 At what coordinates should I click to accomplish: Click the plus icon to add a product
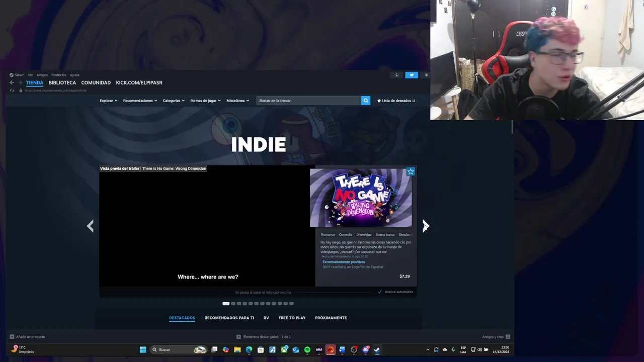pos(12,337)
